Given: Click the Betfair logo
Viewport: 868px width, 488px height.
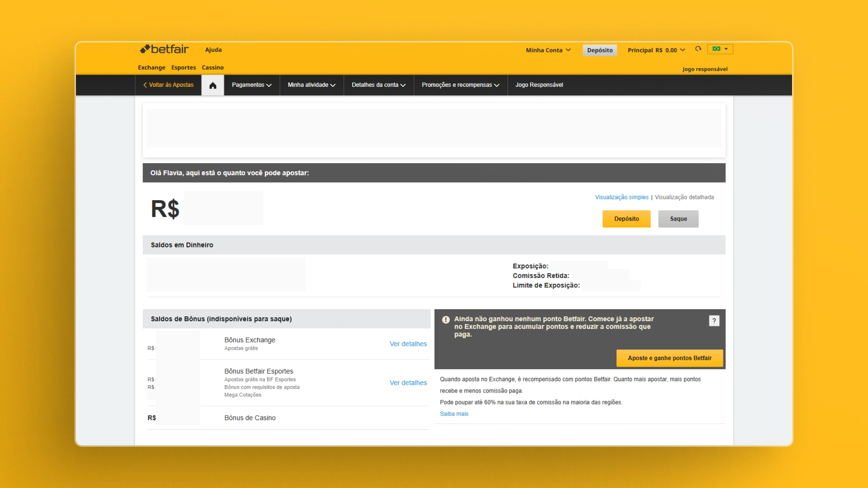Looking at the screenshot, I should (x=164, y=49).
